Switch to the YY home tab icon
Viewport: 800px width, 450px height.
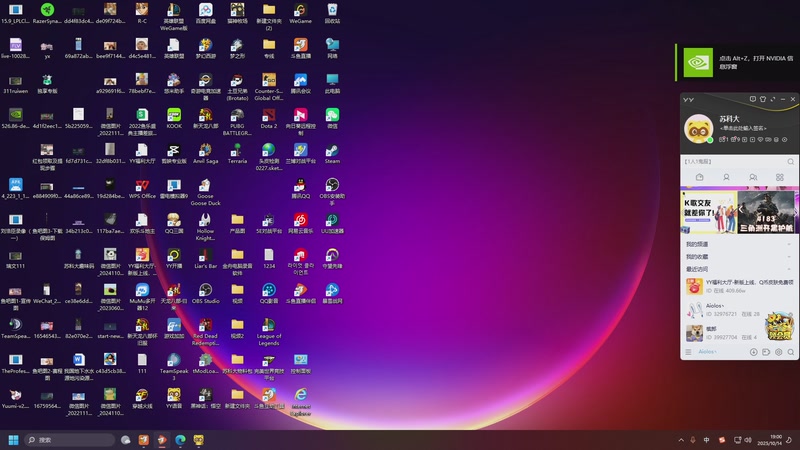click(x=699, y=177)
